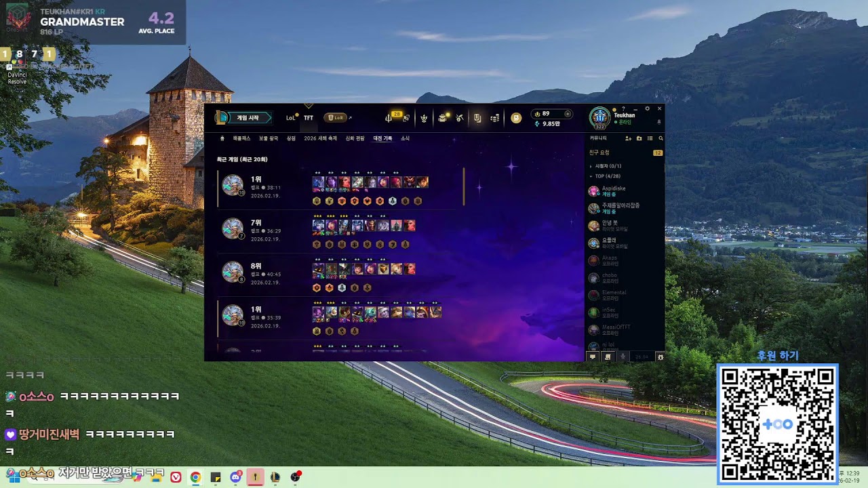Click the friend list view options icon
The width and height of the screenshot is (868, 488).
(x=650, y=138)
